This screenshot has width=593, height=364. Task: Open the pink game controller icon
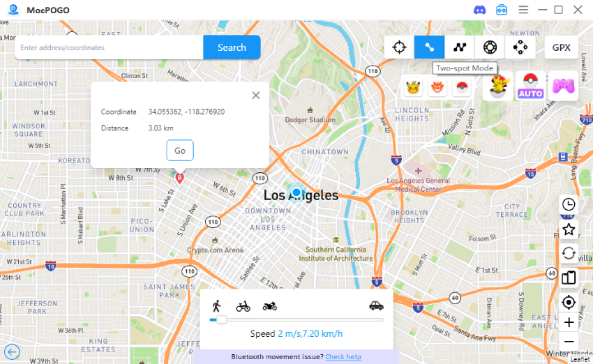tap(563, 86)
